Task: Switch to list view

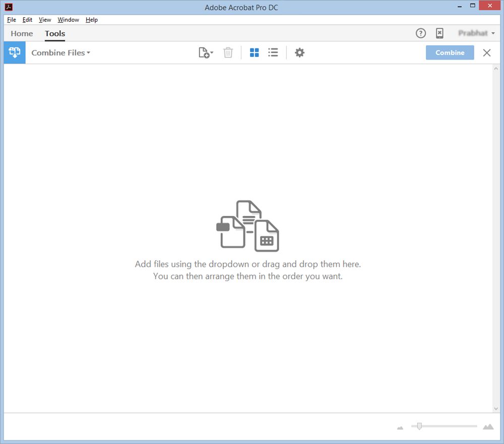Action: (273, 52)
